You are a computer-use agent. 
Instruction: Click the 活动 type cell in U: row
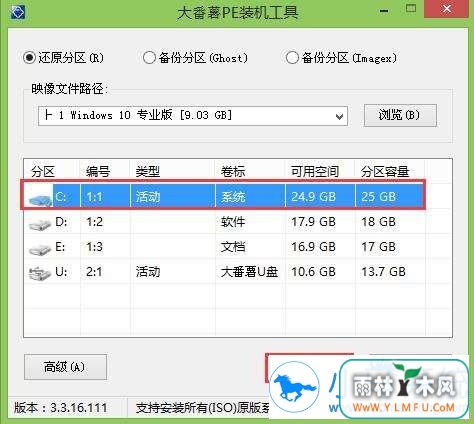pyautogui.click(x=148, y=272)
